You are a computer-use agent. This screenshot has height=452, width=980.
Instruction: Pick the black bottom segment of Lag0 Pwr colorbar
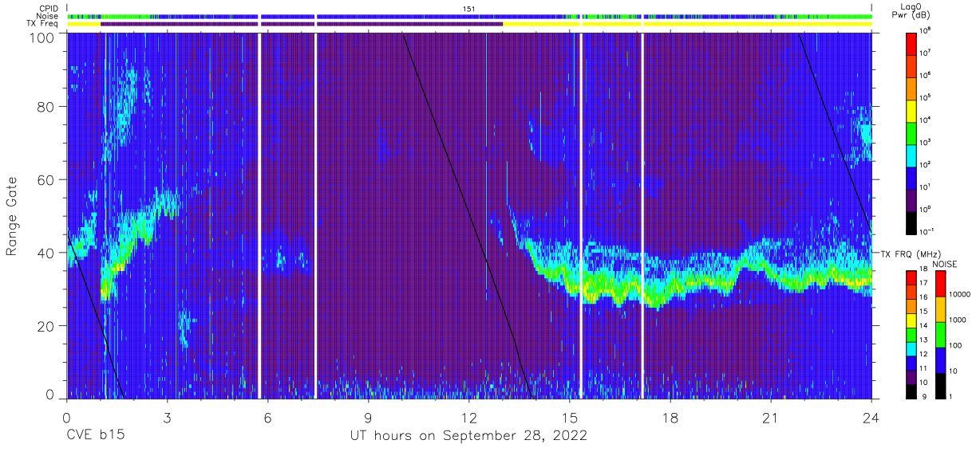[x=911, y=222]
